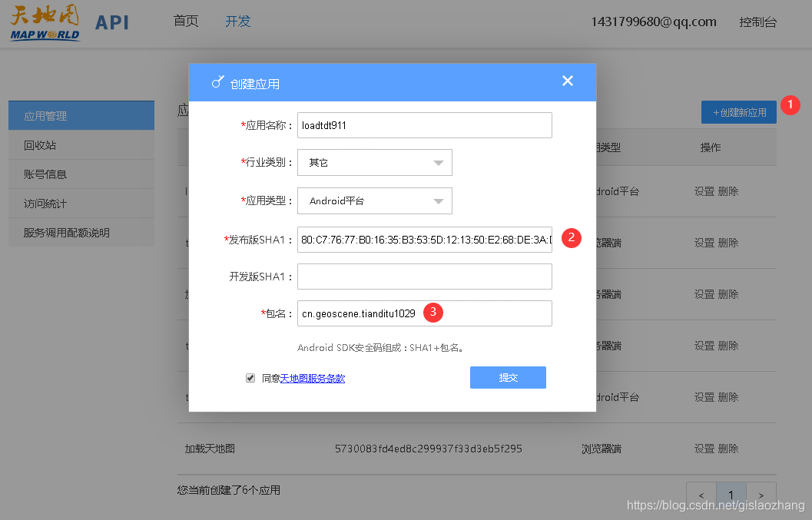Click the 操作 column header

711,147
